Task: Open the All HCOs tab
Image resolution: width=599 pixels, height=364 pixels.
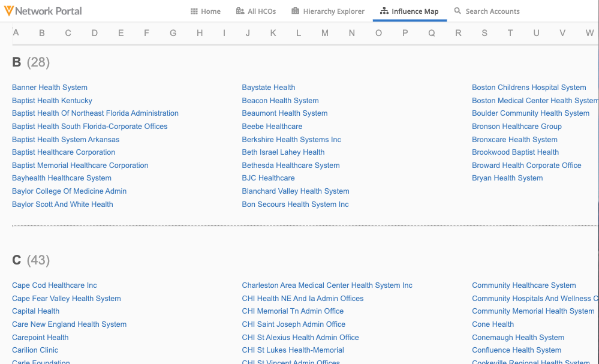Action: pos(261,11)
